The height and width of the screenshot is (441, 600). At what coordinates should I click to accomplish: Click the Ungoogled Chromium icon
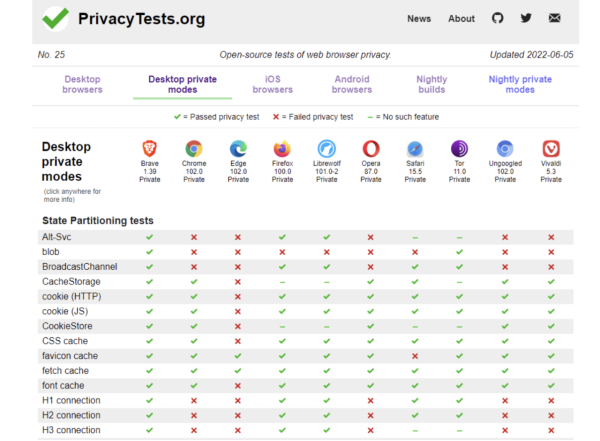[505, 149]
